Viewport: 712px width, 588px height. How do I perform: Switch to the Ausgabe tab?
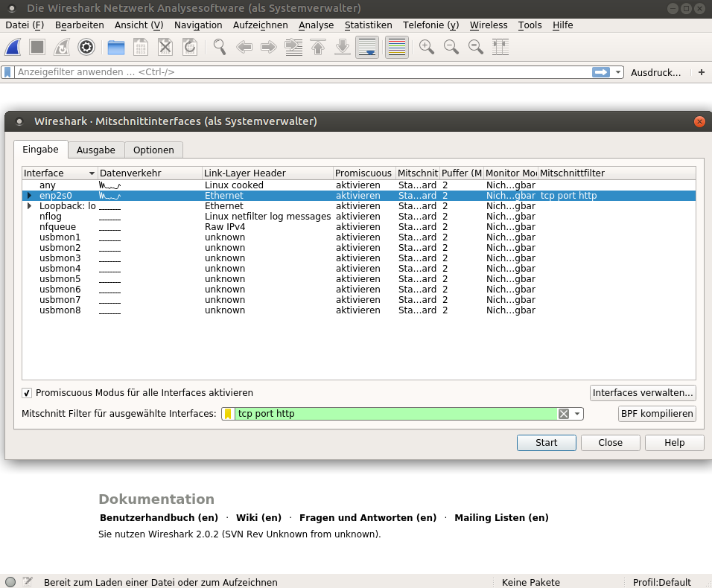95,150
